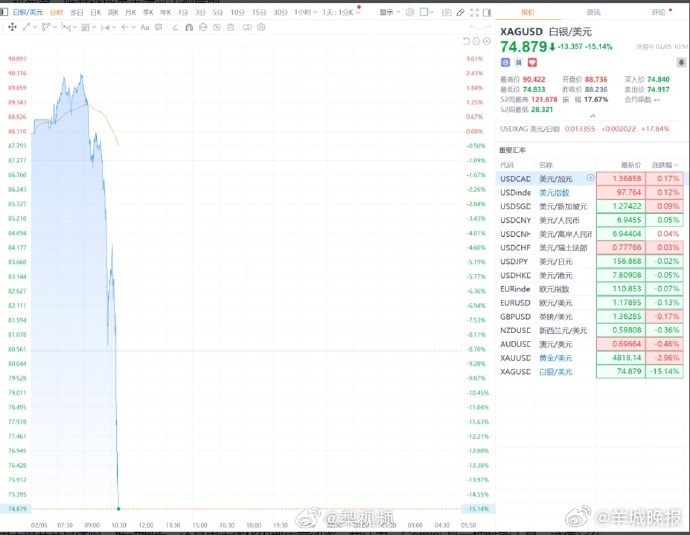Switch to the 周K chart tab
This screenshot has height=535, width=690.
coord(113,12)
